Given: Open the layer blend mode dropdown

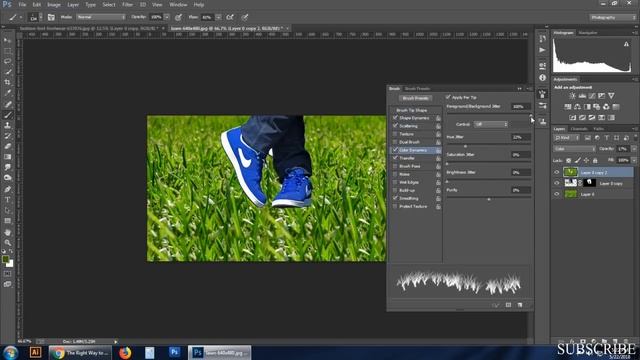Looking at the screenshot, I should click(574, 149).
